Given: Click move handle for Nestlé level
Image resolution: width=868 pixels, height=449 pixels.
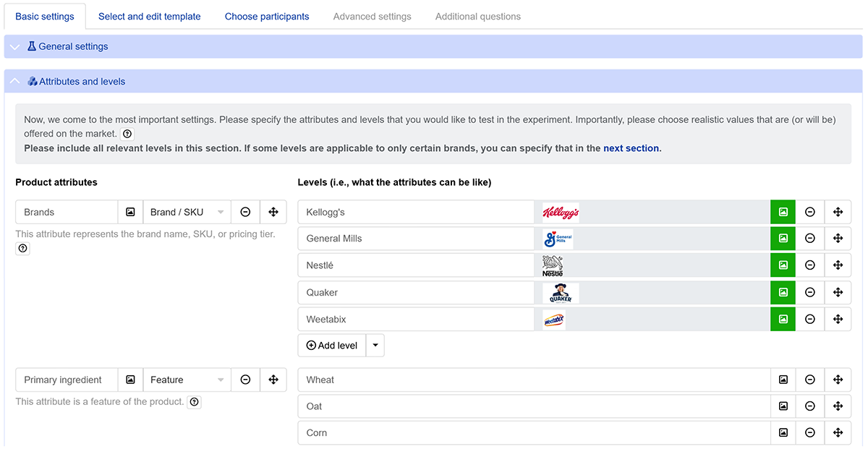Looking at the screenshot, I should (x=838, y=265).
